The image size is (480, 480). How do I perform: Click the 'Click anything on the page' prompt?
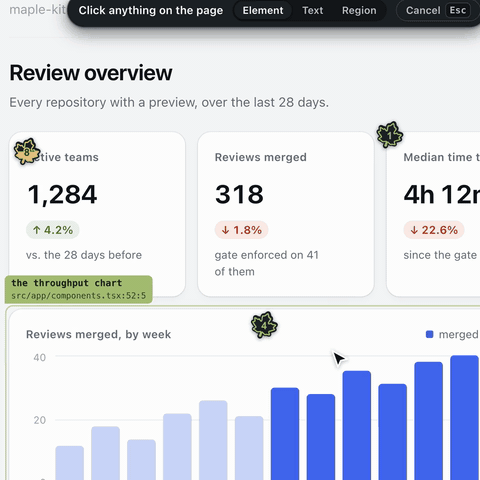pyautogui.click(x=151, y=10)
